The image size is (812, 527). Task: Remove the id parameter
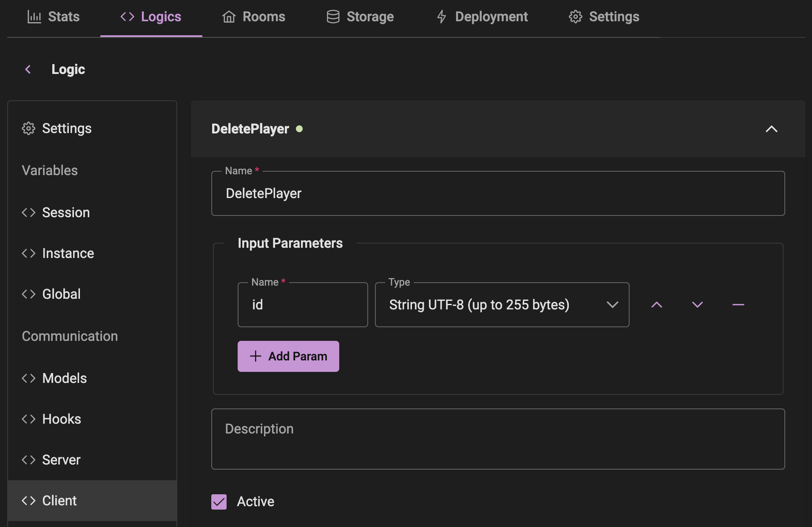pyautogui.click(x=738, y=305)
